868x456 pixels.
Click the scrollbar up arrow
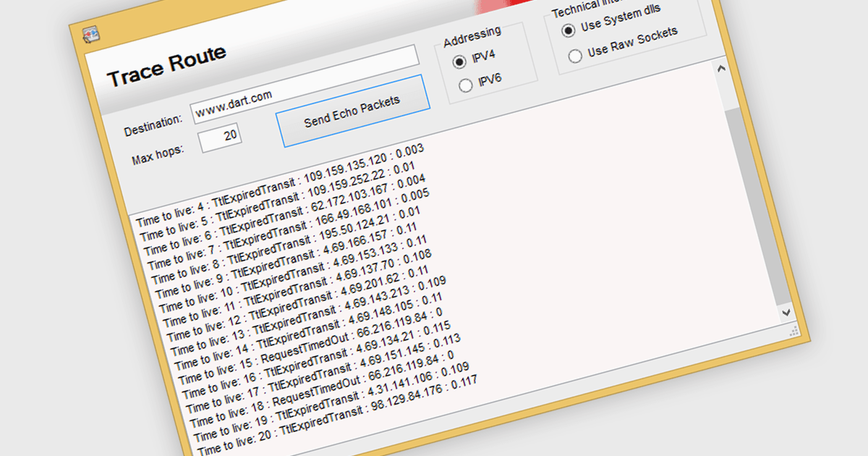click(x=720, y=69)
